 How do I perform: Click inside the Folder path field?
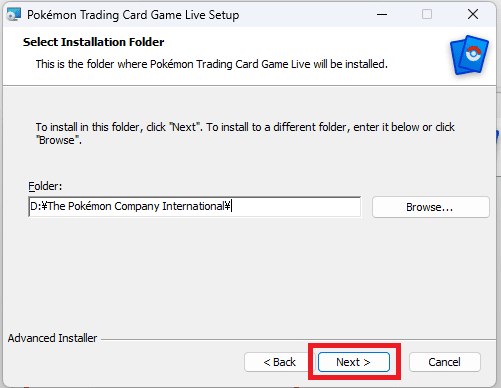pyautogui.click(x=195, y=207)
